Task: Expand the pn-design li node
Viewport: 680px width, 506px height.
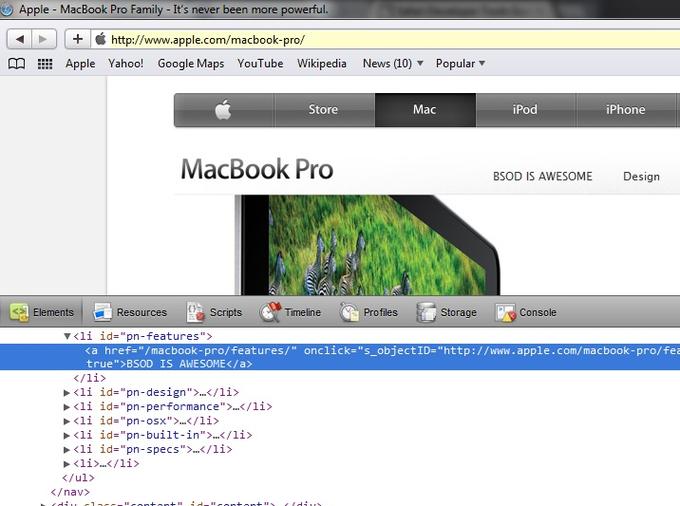Action: [67, 393]
